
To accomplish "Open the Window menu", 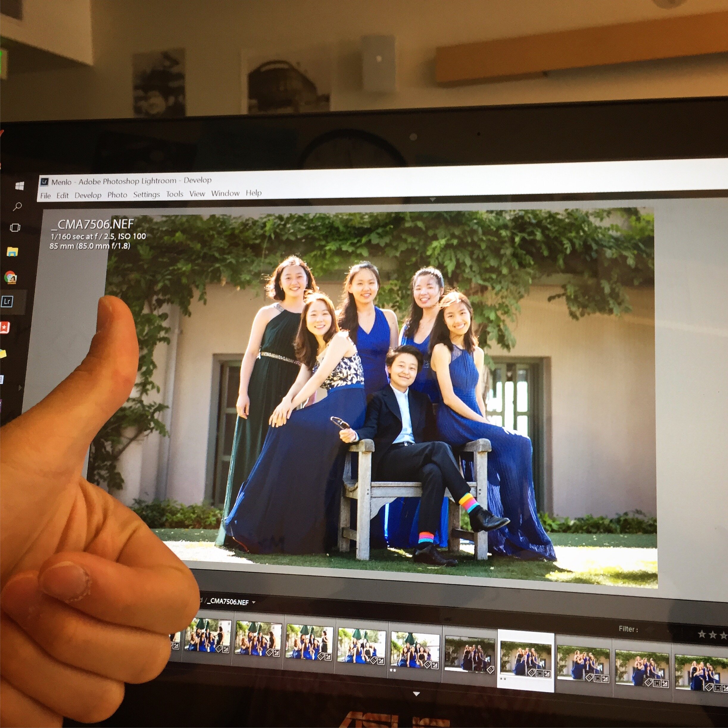I will click(x=225, y=193).
